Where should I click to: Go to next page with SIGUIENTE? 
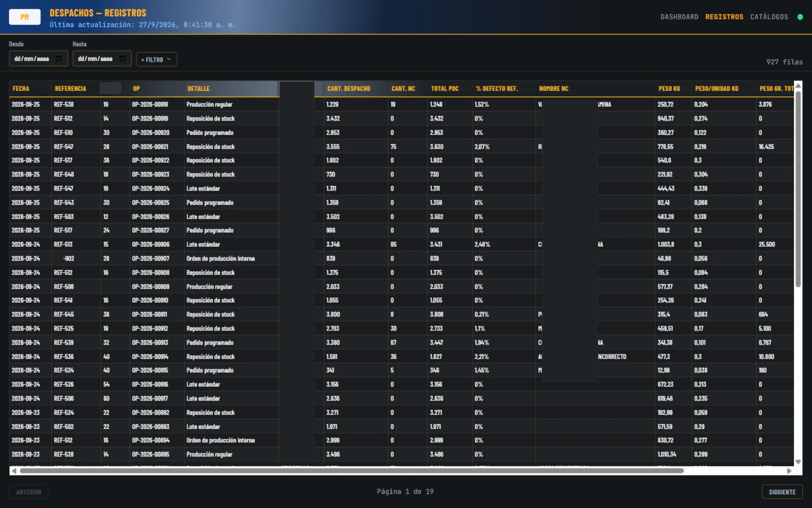coord(782,492)
